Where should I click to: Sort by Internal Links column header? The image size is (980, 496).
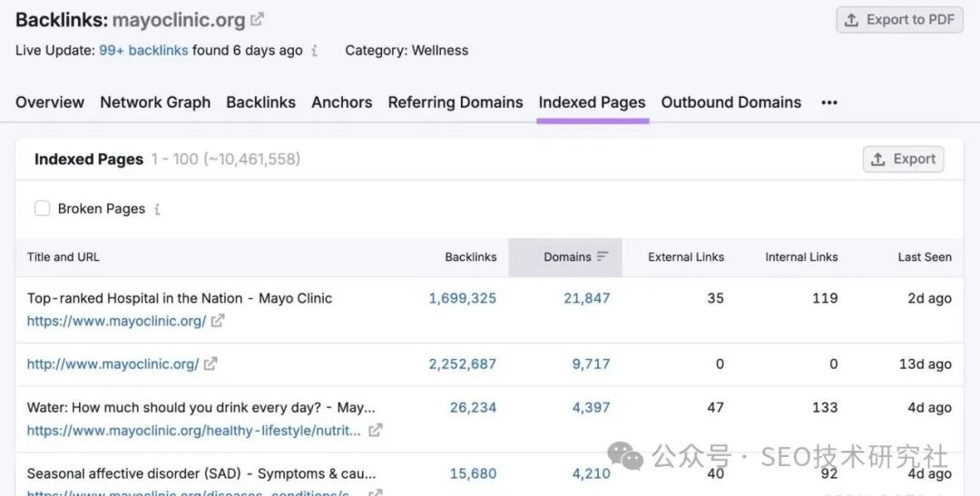point(801,257)
